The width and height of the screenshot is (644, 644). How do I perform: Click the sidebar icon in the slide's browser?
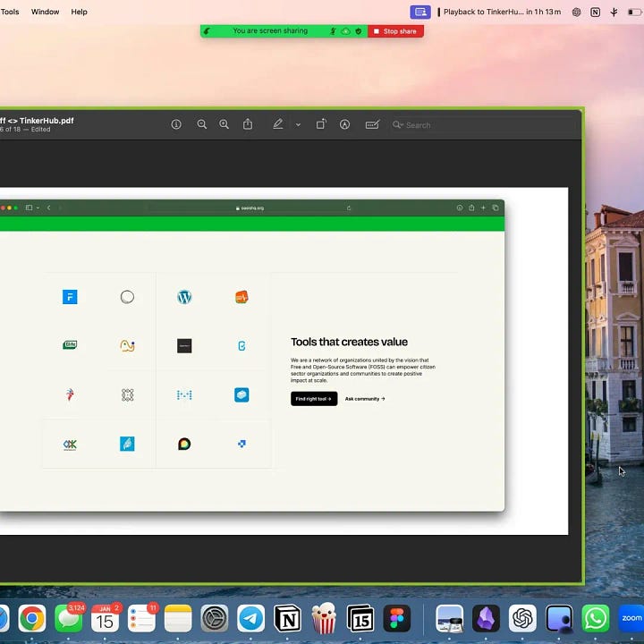tap(30, 208)
